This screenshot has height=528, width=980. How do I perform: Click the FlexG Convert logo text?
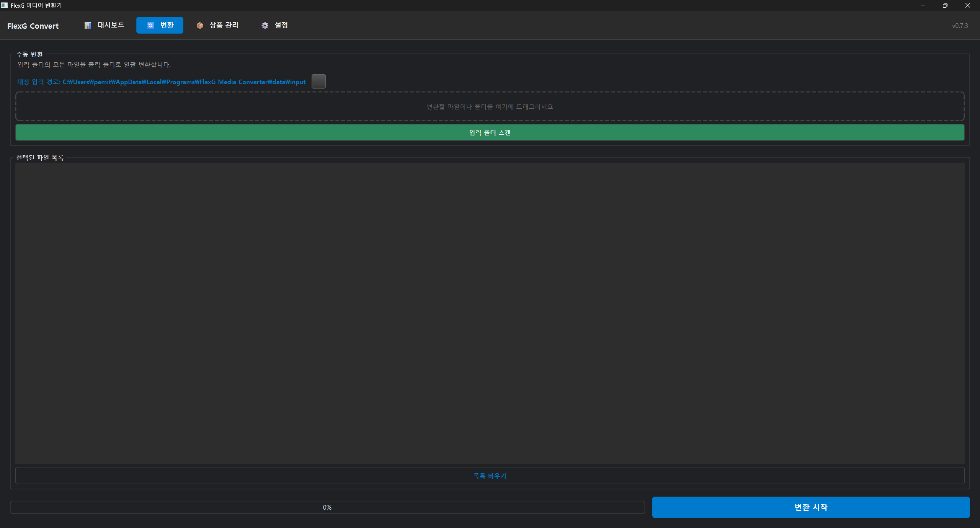click(33, 26)
